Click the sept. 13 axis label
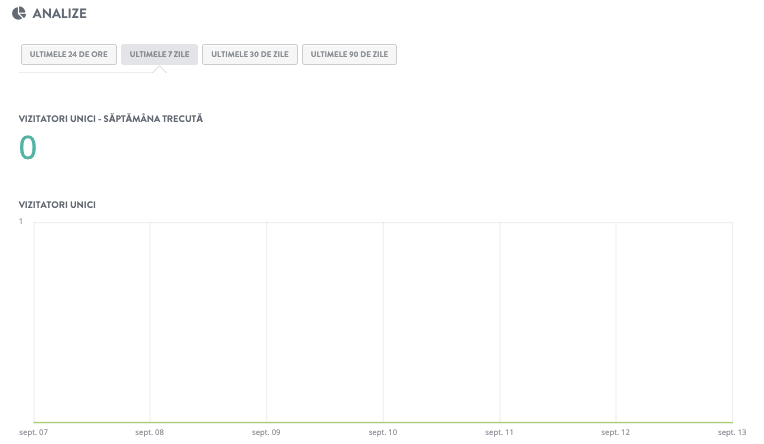This screenshot has height=444, width=764. pos(732,432)
